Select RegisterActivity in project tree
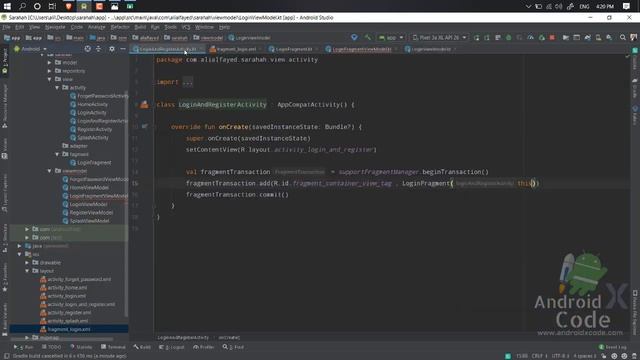Image resolution: width=640 pixels, height=360 pixels. (91, 129)
